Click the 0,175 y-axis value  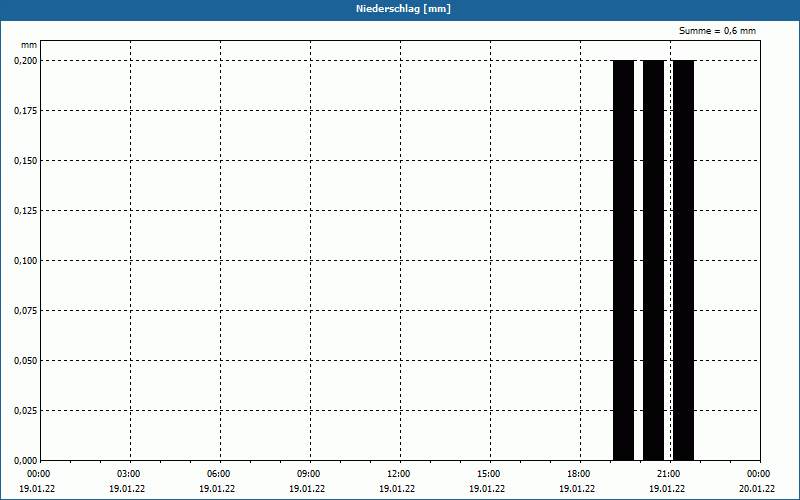[x=26, y=110]
